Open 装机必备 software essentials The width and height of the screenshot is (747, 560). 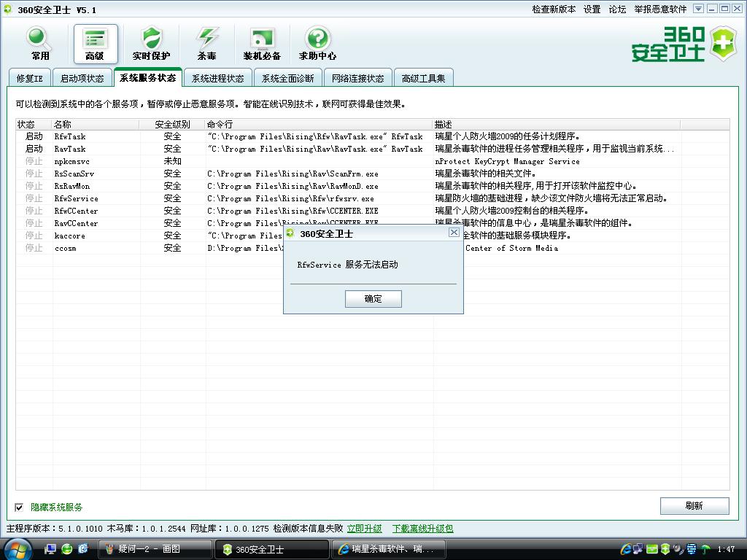coord(262,44)
